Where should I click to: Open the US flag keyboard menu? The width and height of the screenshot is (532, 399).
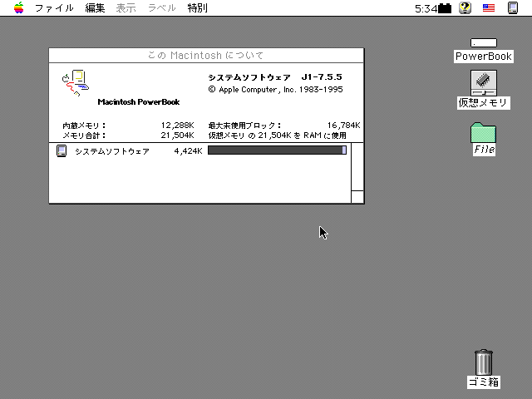point(489,7)
